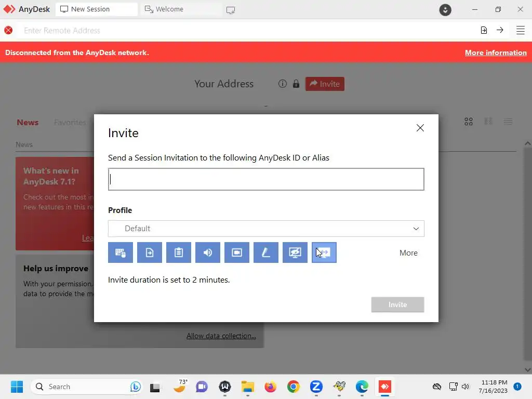
Task: Open the notification badge in system tray
Action: pos(517,387)
